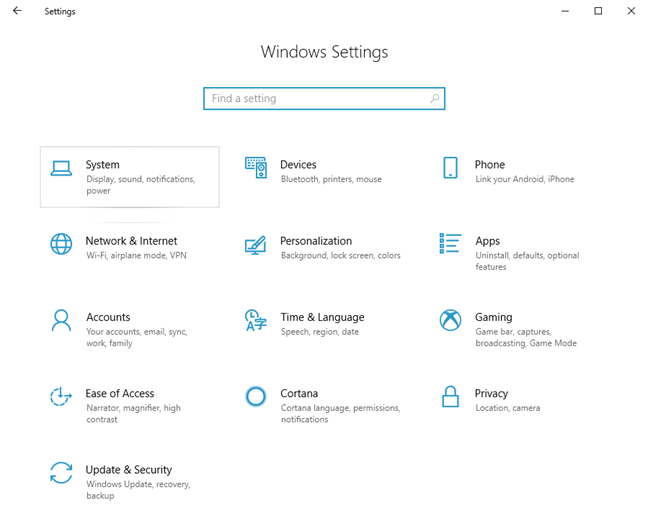Open the Update & Security text label
Viewport: 648px width, 531px height.
click(x=128, y=470)
